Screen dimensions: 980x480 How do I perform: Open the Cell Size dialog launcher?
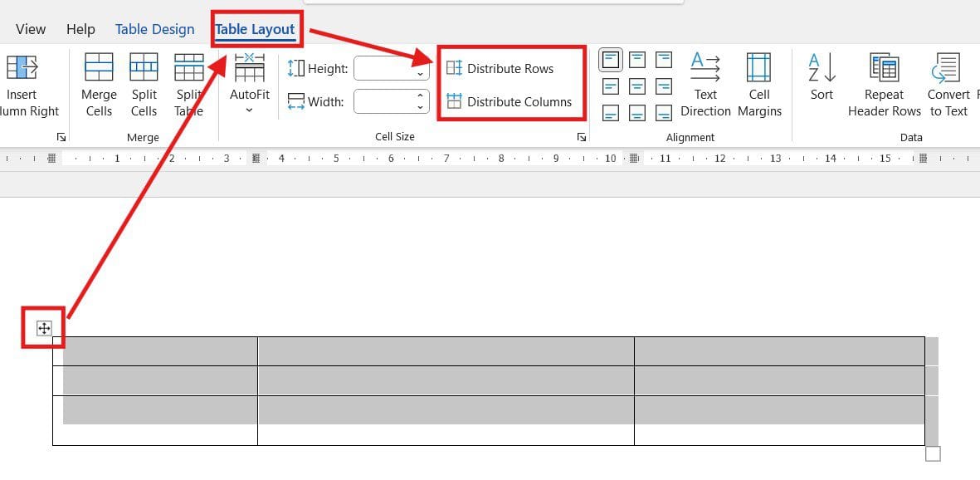582,136
